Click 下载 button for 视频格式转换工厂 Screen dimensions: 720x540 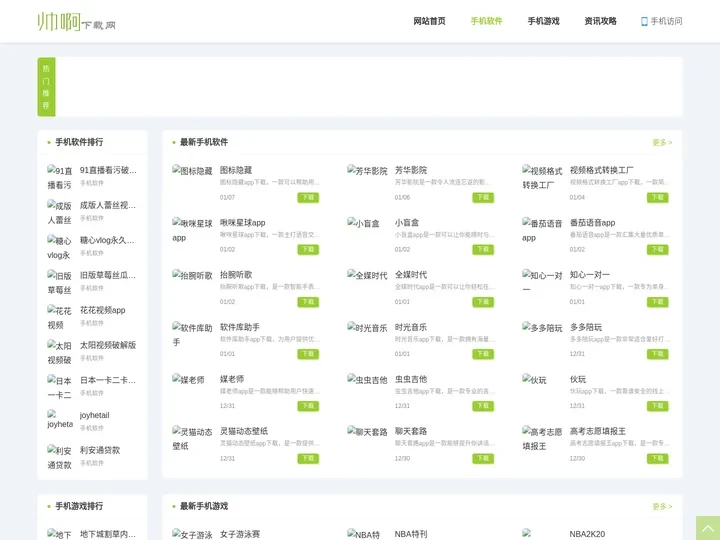click(x=658, y=197)
